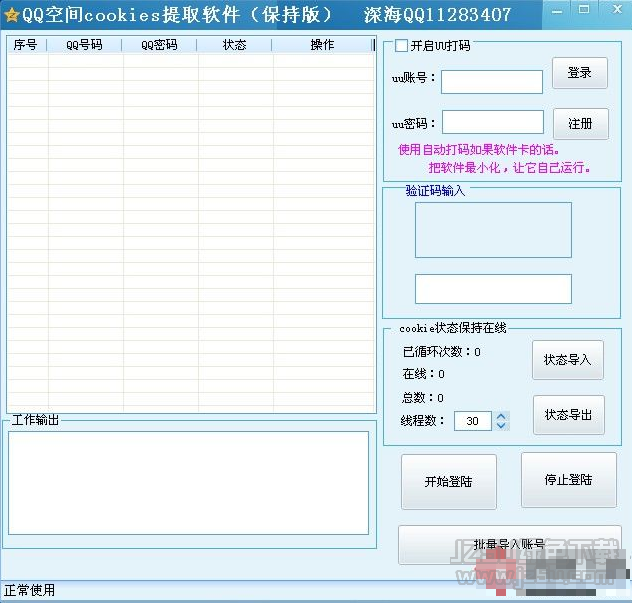Sort by the QQ密码 column header
This screenshot has height=603, width=632.
[159, 45]
